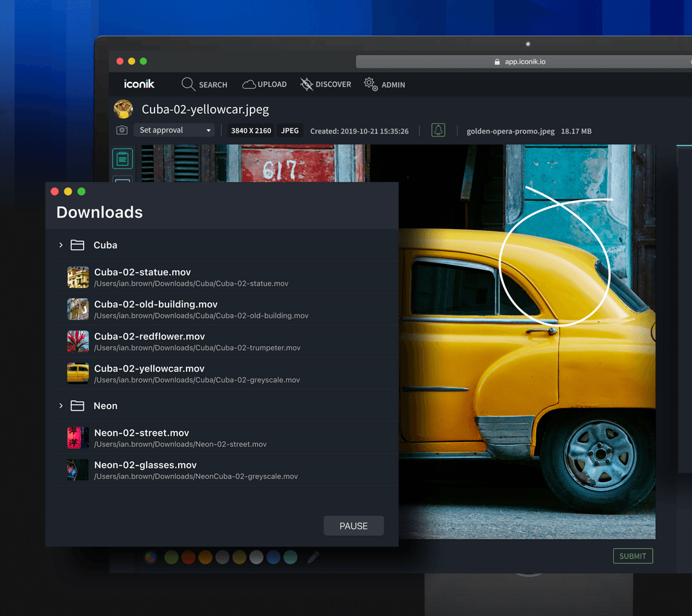Click the notification bell icon

tap(438, 130)
